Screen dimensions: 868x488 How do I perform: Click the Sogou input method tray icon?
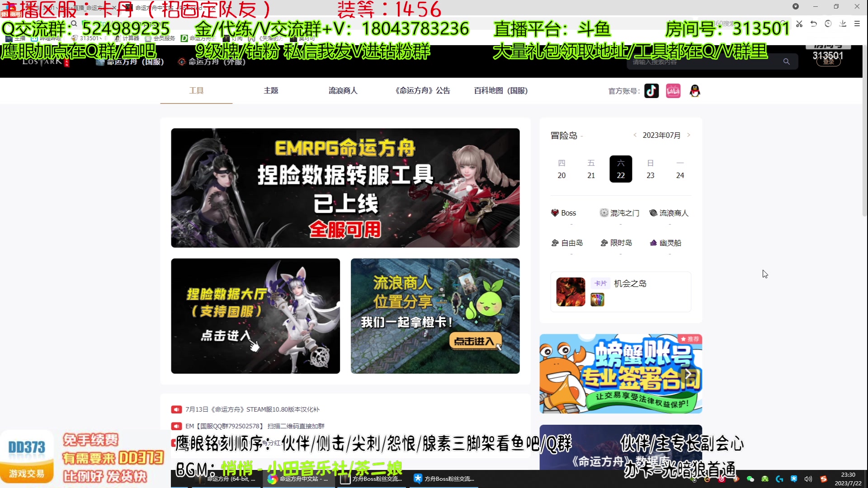[x=823, y=479]
